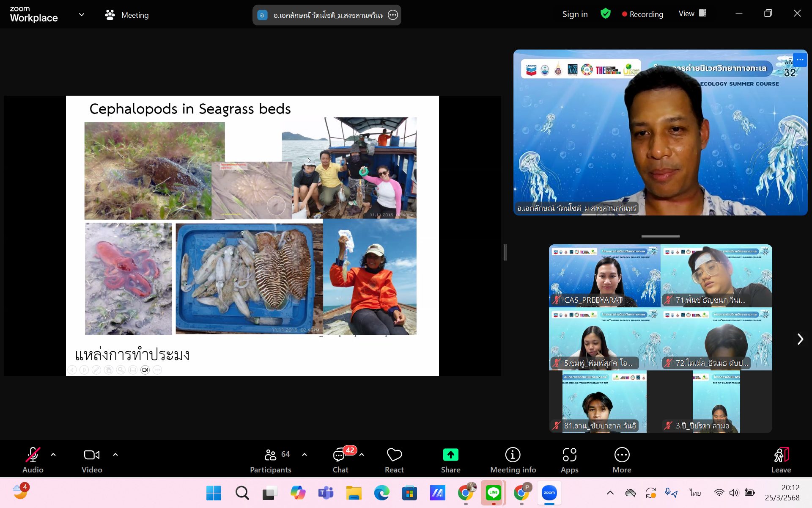The height and width of the screenshot is (508, 812).
Task: Click the Sign in button
Action: 574,14
